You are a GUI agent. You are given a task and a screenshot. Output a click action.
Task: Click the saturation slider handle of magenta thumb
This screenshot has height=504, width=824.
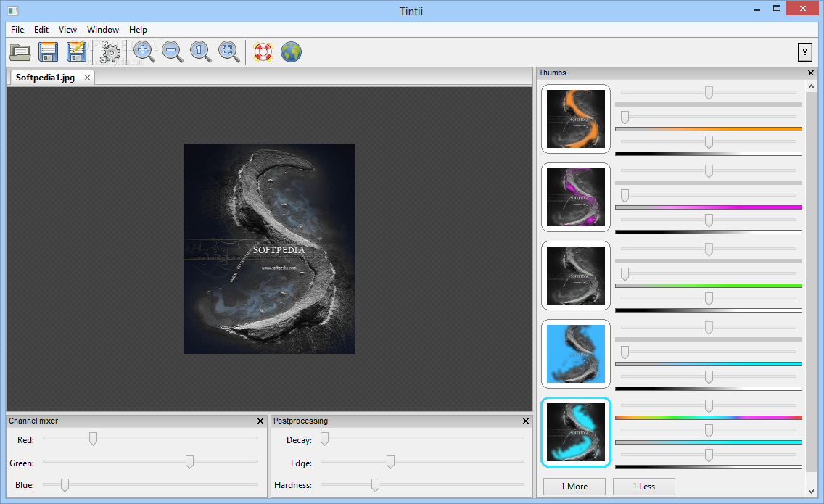(x=625, y=196)
